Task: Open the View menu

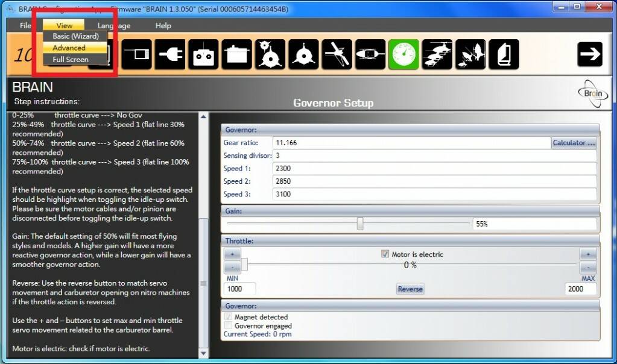Action: [x=64, y=25]
